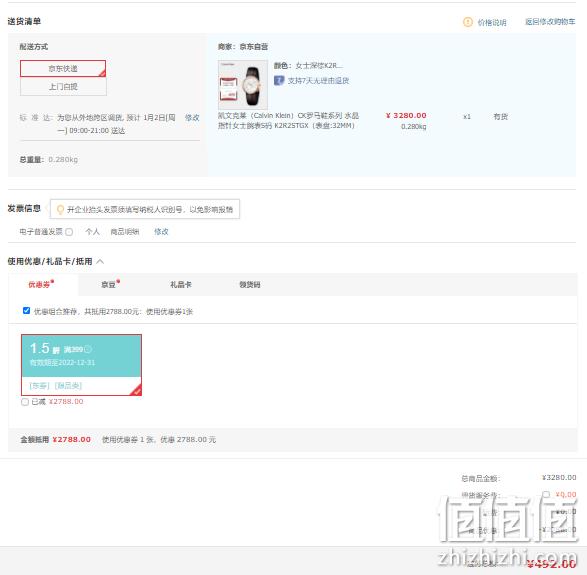Click the lightbulb tip icon in invoice info
Viewport: 587px width, 575px height.
pyautogui.click(x=60, y=209)
